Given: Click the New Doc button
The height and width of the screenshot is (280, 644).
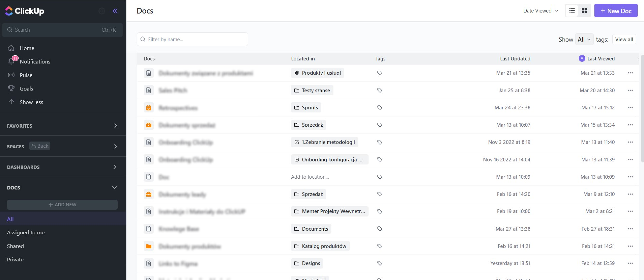Looking at the screenshot, I should (616, 10).
